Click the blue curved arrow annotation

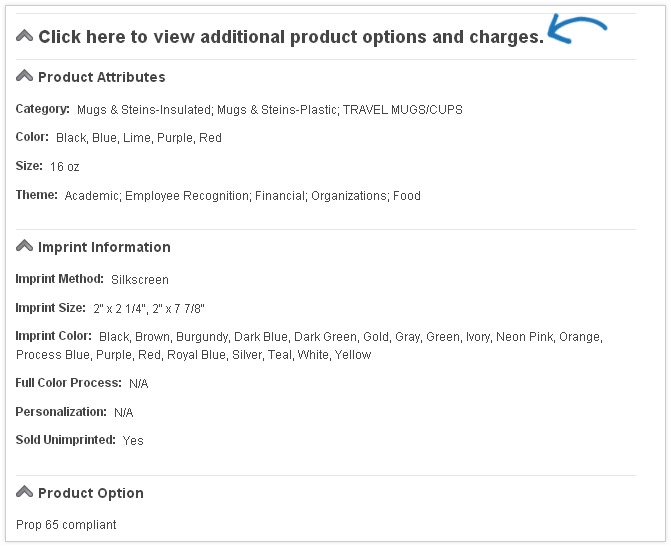[x=577, y=29]
